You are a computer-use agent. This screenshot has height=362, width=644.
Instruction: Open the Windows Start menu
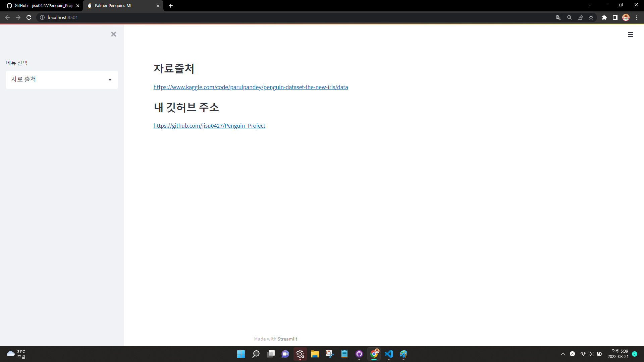coord(241,354)
